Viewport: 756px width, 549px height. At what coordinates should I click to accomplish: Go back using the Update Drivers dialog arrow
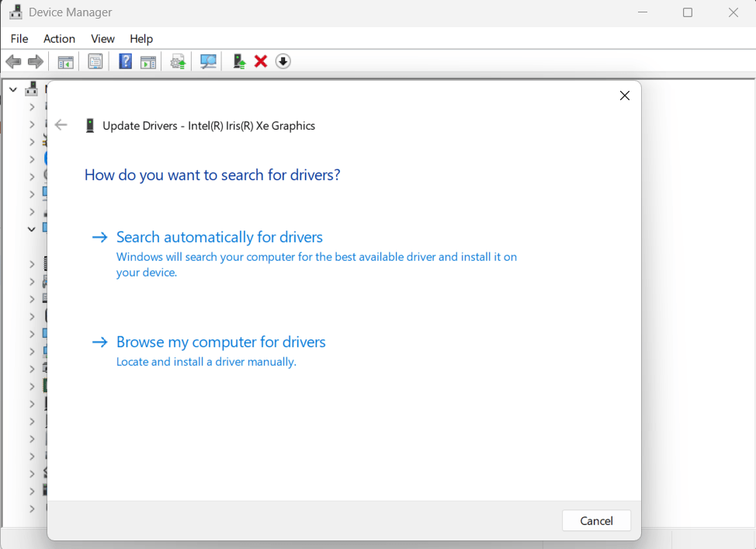pyautogui.click(x=61, y=125)
